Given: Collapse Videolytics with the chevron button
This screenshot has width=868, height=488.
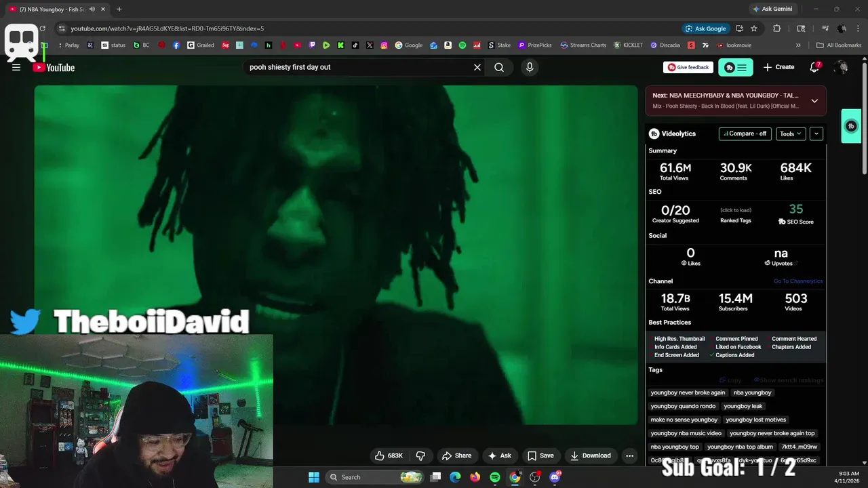Looking at the screenshot, I should click(816, 134).
